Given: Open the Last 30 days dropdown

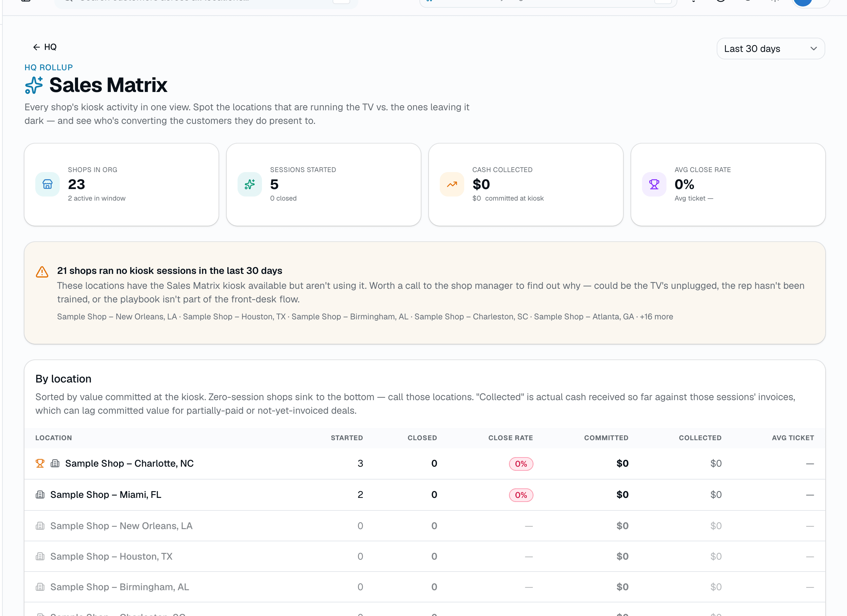Looking at the screenshot, I should coord(770,49).
